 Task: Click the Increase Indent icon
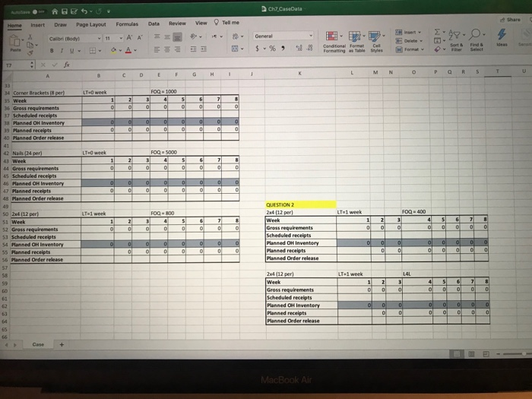pos(204,49)
